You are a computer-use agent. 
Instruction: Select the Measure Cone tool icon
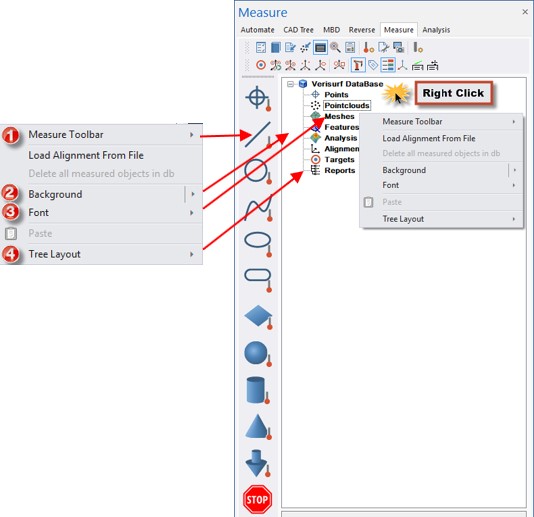258,427
